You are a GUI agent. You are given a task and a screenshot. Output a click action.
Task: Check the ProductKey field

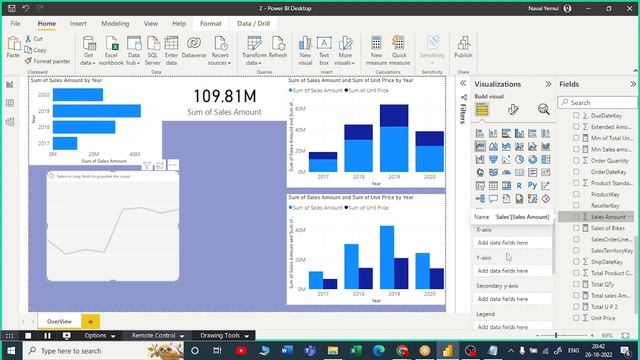click(576, 194)
